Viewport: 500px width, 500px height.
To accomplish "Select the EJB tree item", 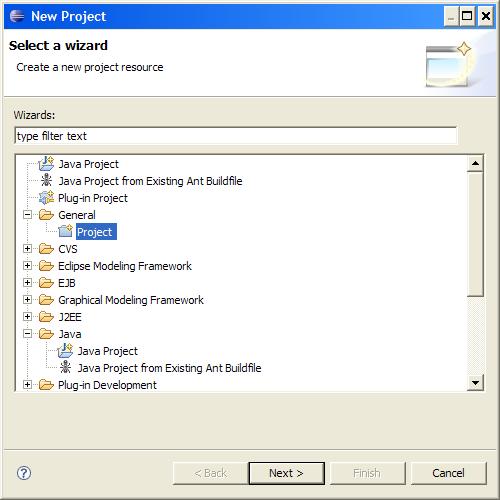I will point(67,283).
